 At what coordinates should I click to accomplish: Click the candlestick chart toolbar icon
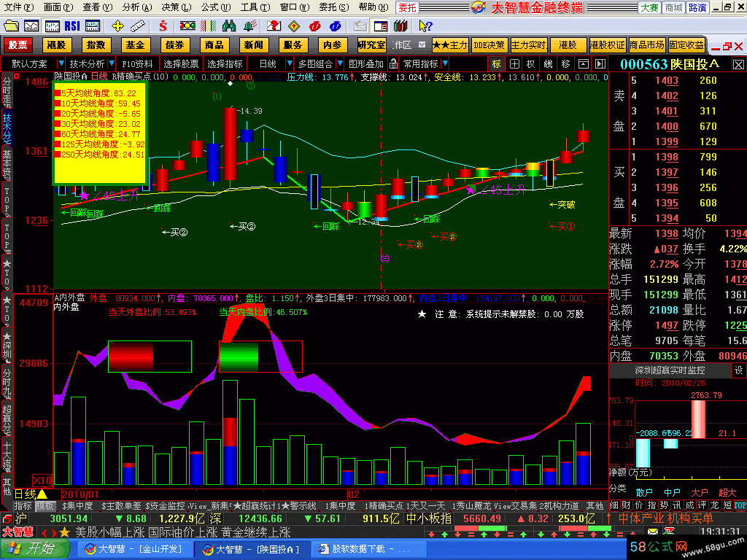tap(52, 26)
